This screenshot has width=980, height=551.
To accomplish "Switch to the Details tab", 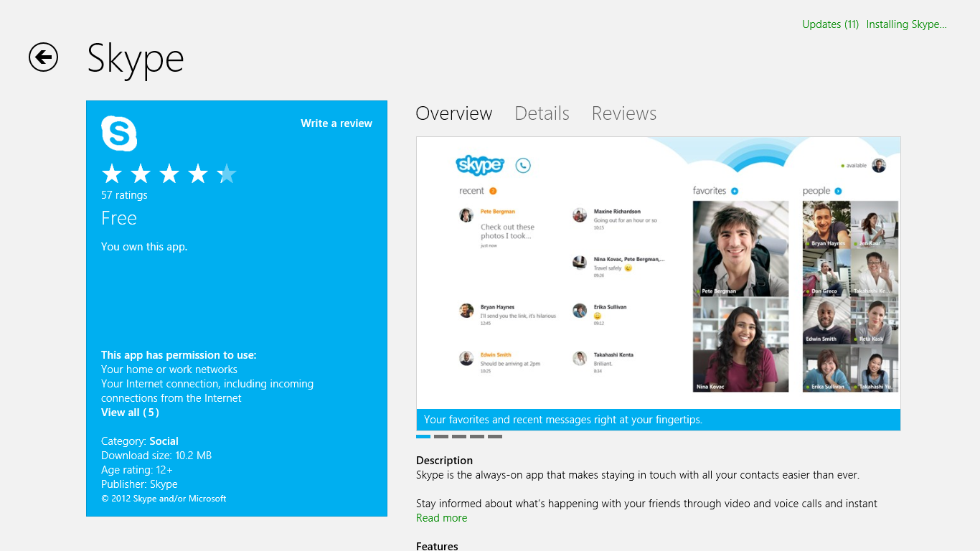I will coord(542,113).
